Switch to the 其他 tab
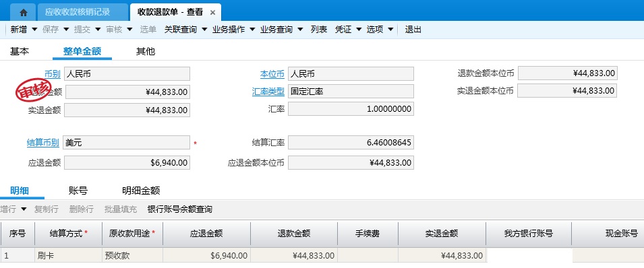 tap(146, 51)
